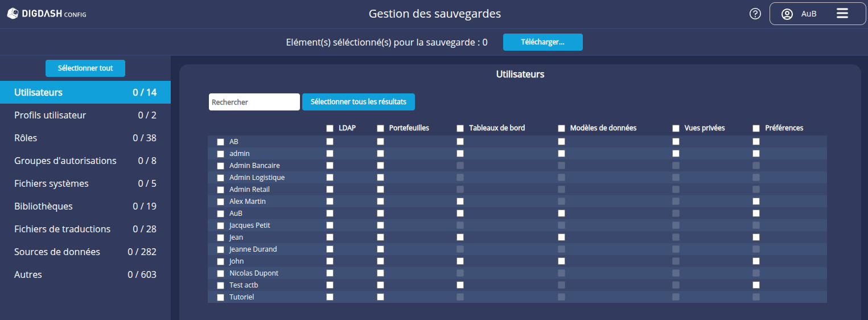This screenshot has height=320, width=868.
Task: Click the DigDash Config logo
Action: [47, 14]
